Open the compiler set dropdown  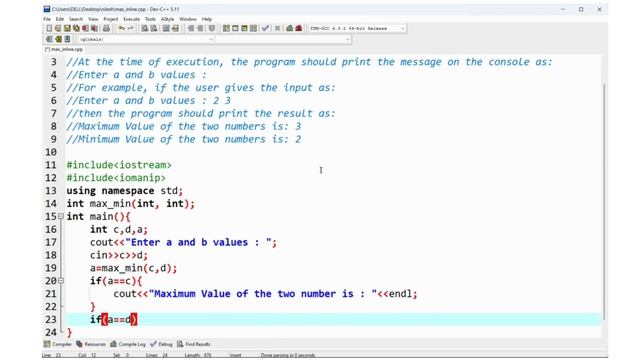(x=402, y=28)
